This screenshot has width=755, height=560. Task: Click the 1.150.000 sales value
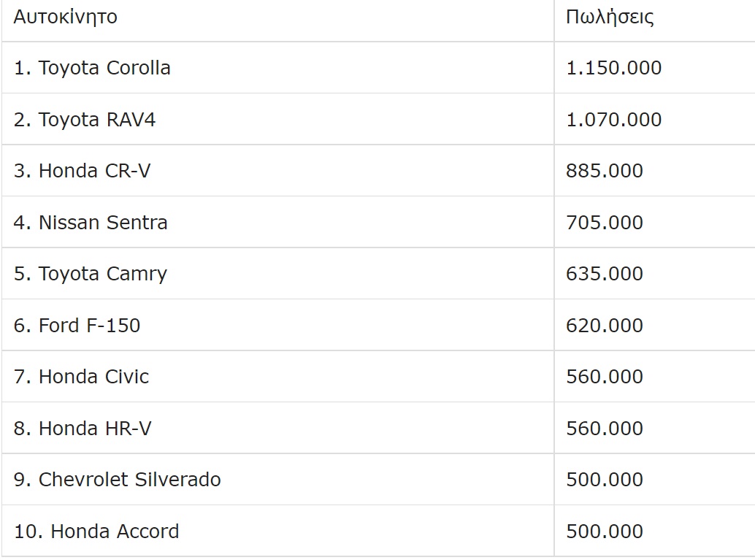tap(613, 68)
